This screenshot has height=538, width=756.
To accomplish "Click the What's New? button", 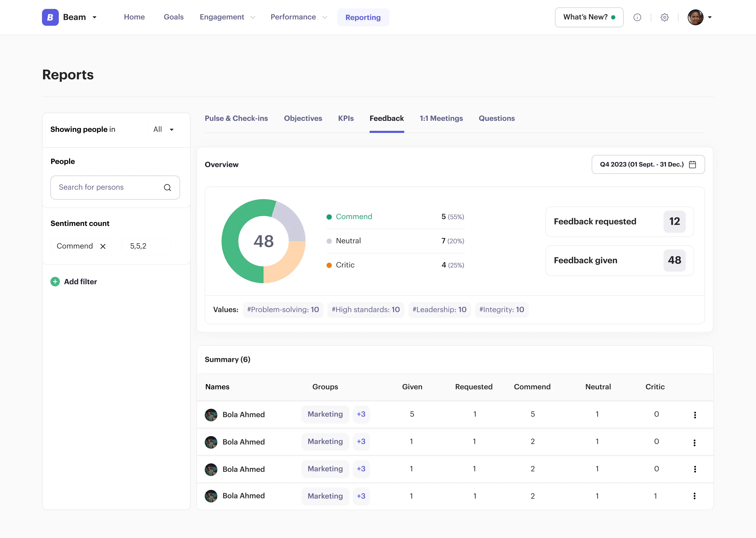I will (589, 17).
